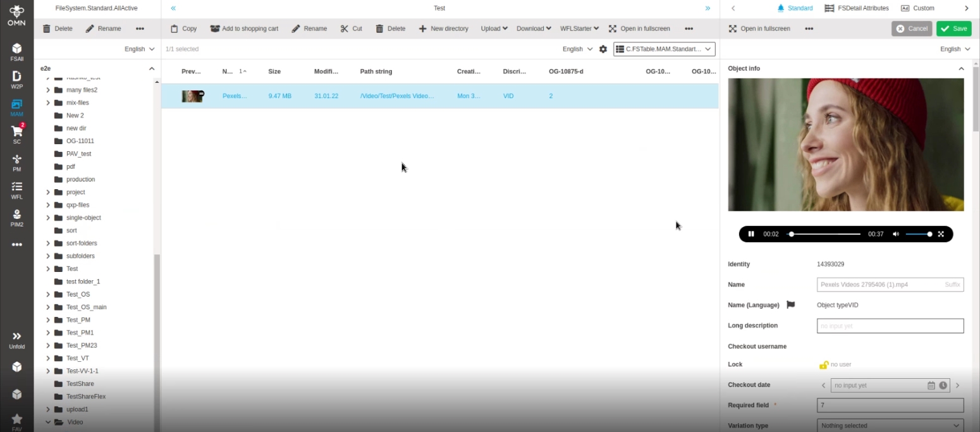Switch to FSDetail Attributes tab
The height and width of the screenshot is (432, 980).
point(857,8)
